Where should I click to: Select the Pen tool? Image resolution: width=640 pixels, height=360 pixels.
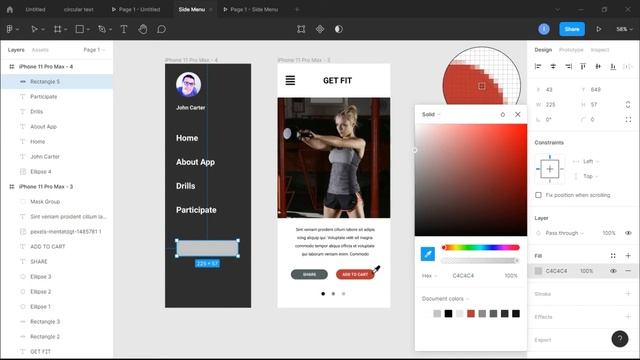(102, 29)
